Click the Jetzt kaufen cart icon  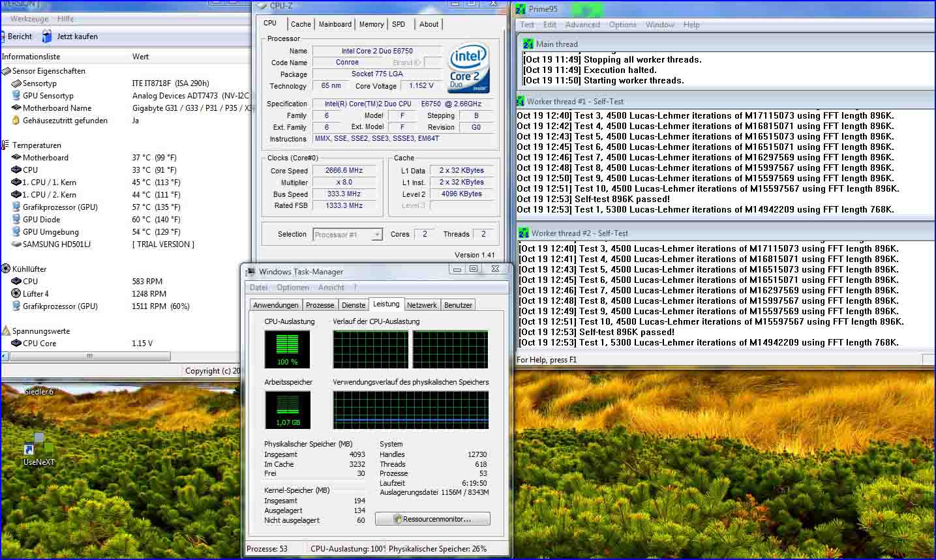tap(47, 37)
